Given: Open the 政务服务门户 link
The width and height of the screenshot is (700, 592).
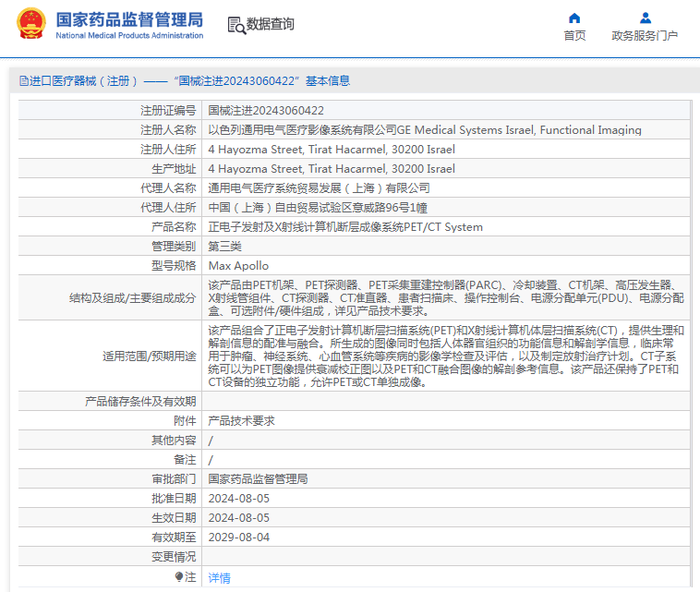Looking at the screenshot, I should coord(645,35).
